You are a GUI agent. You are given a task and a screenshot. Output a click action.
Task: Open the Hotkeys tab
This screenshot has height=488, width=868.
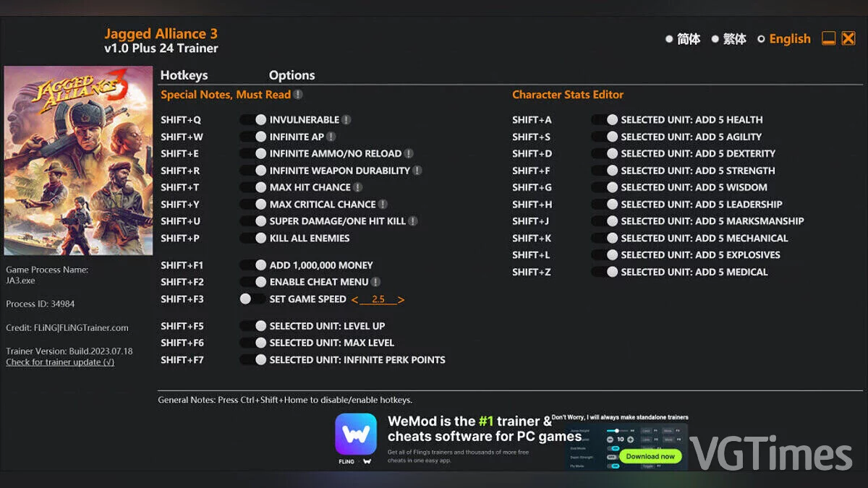pos(184,75)
